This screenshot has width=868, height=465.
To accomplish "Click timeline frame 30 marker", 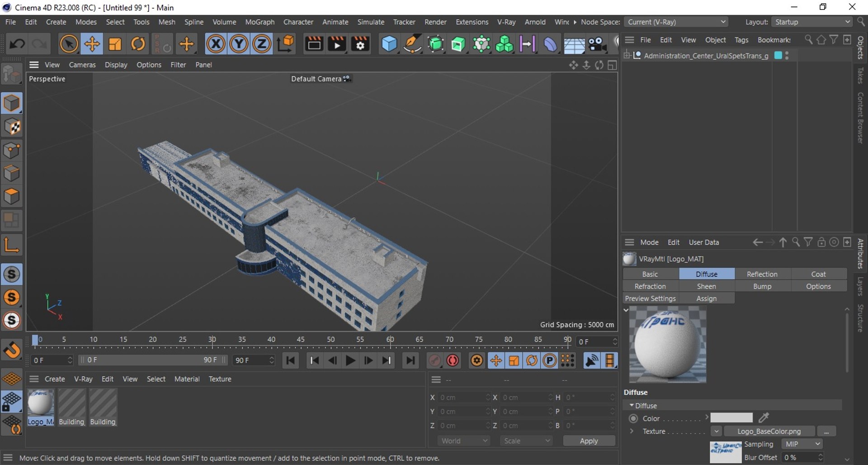I will coord(212,340).
